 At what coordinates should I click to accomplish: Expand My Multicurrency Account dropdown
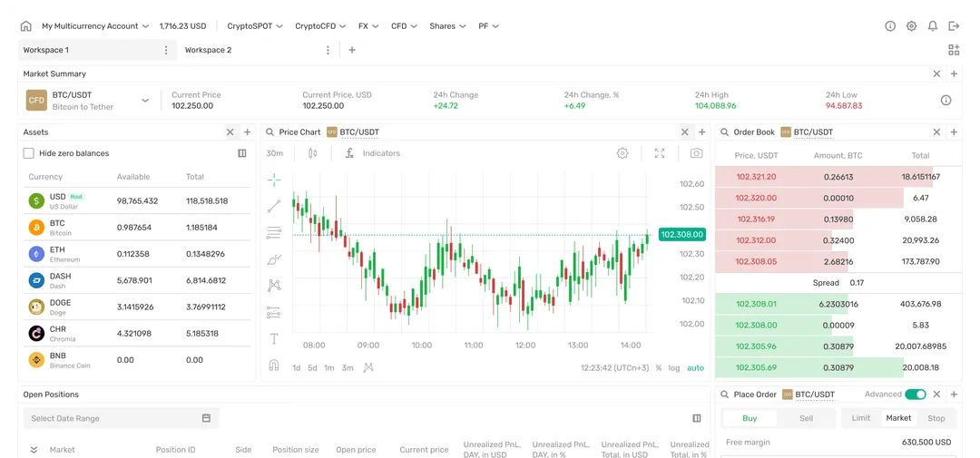click(x=95, y=26)
